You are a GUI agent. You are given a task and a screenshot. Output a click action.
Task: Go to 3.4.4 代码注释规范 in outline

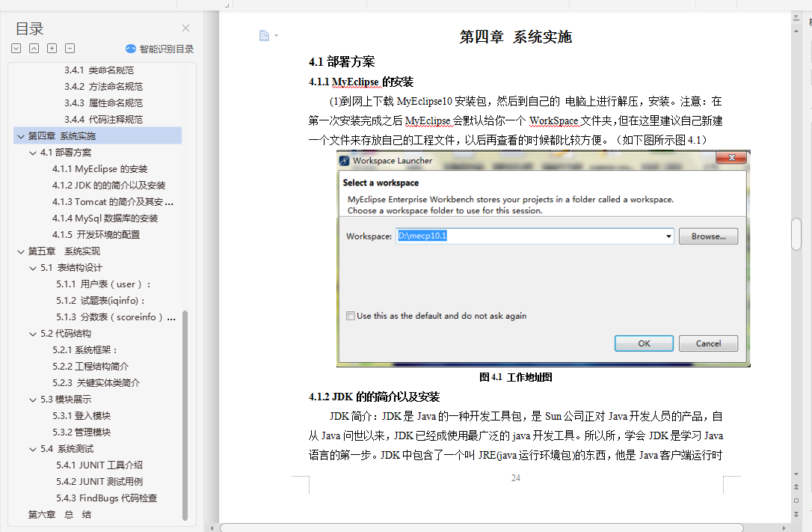(x=104, y=119)
